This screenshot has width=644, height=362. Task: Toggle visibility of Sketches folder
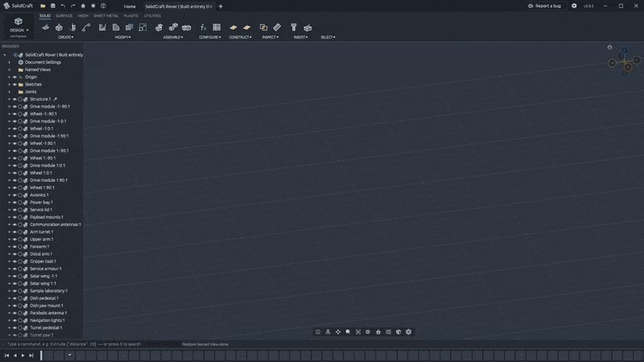14,84
